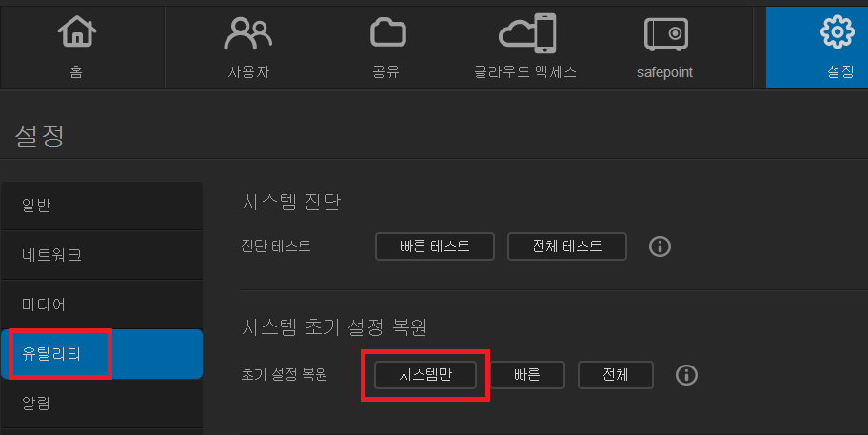The height and width of the screenshot is (435, 868).
Task: Open the safepoint vault icon
Action: [x=666, y=33]
